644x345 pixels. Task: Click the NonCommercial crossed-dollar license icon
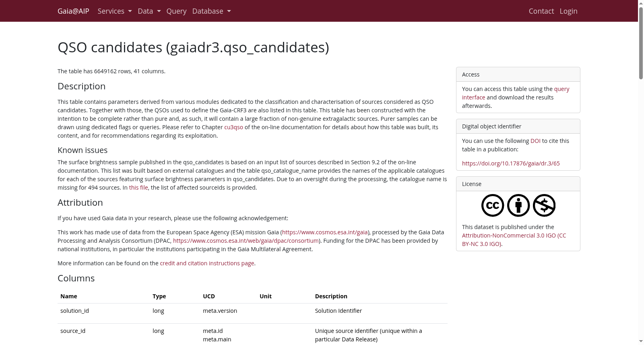point(544,205)
